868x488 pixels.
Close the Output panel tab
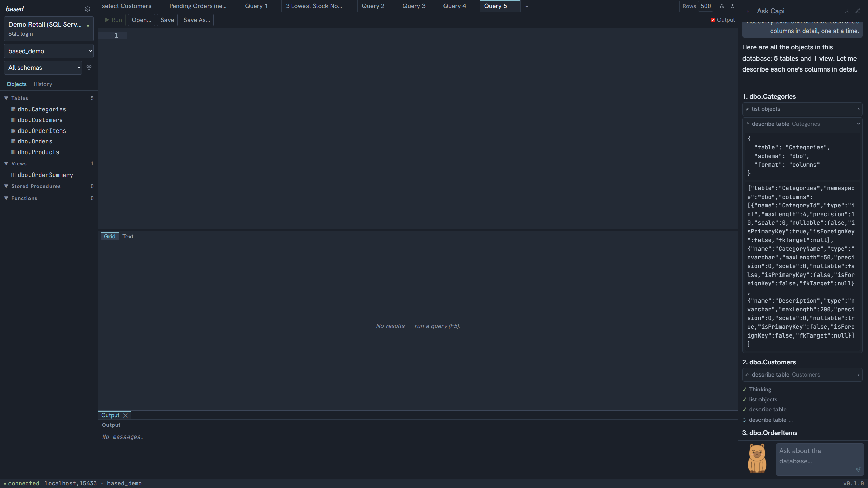[x=125, y=415]
